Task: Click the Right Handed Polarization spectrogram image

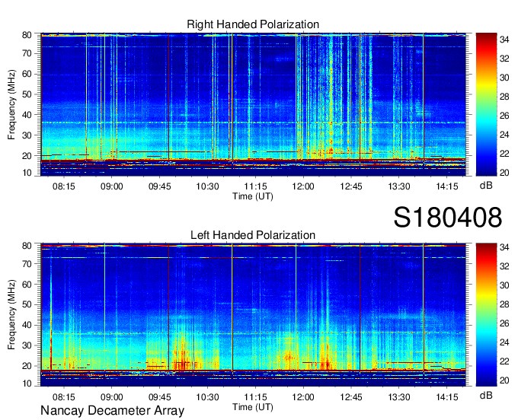Action: tap(253, 104)
